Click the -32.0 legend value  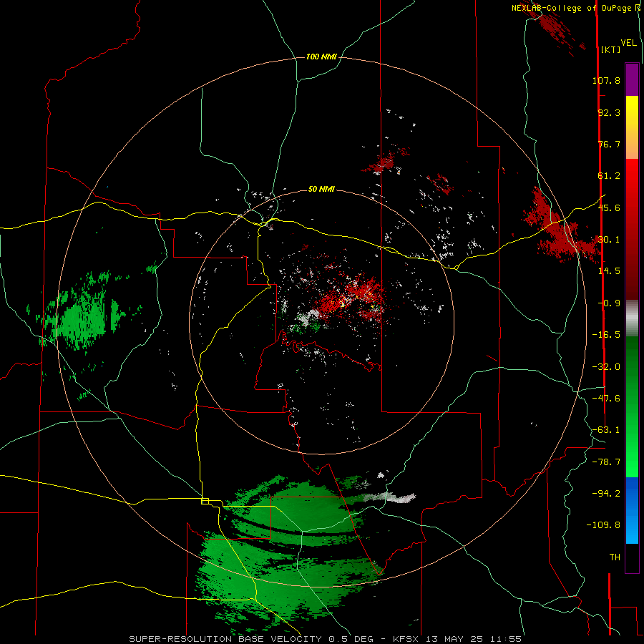pos(606,367)
